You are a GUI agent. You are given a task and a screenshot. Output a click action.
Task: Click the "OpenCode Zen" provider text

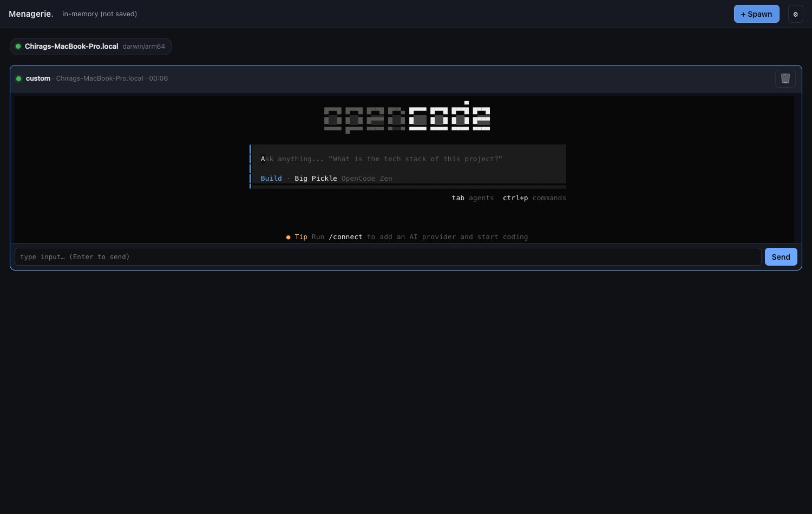(x=366, y=179)
